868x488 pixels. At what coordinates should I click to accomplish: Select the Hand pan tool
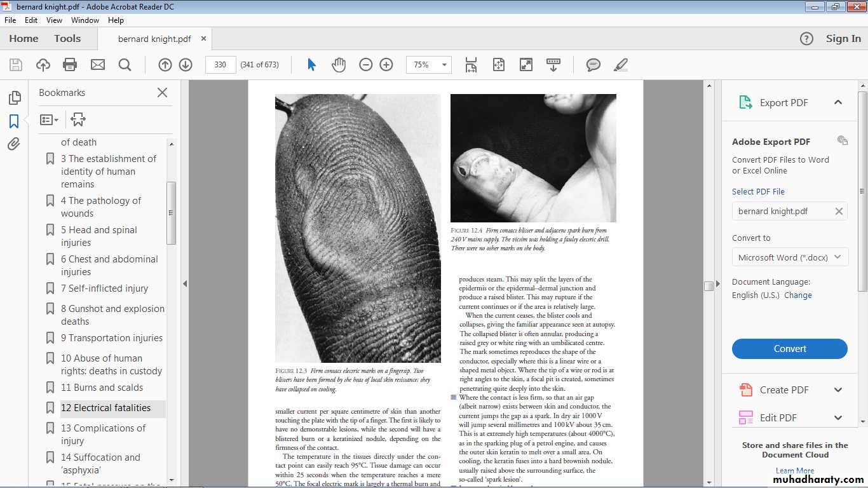point(339,65)
